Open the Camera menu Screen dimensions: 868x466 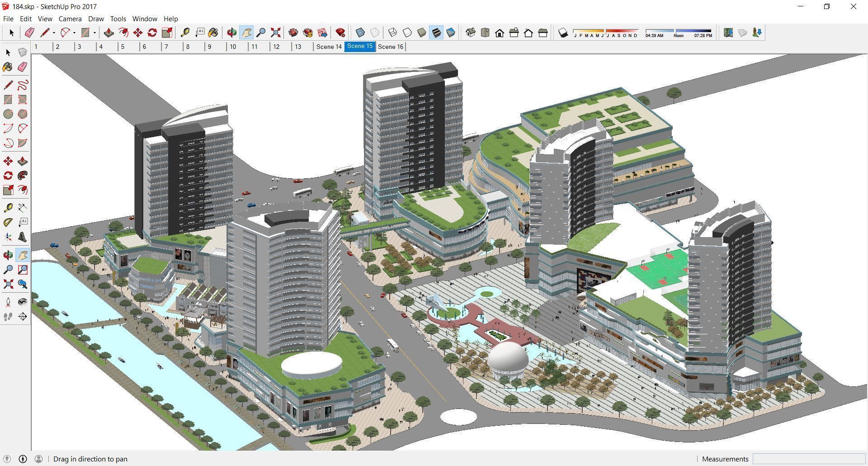point(70,19)
